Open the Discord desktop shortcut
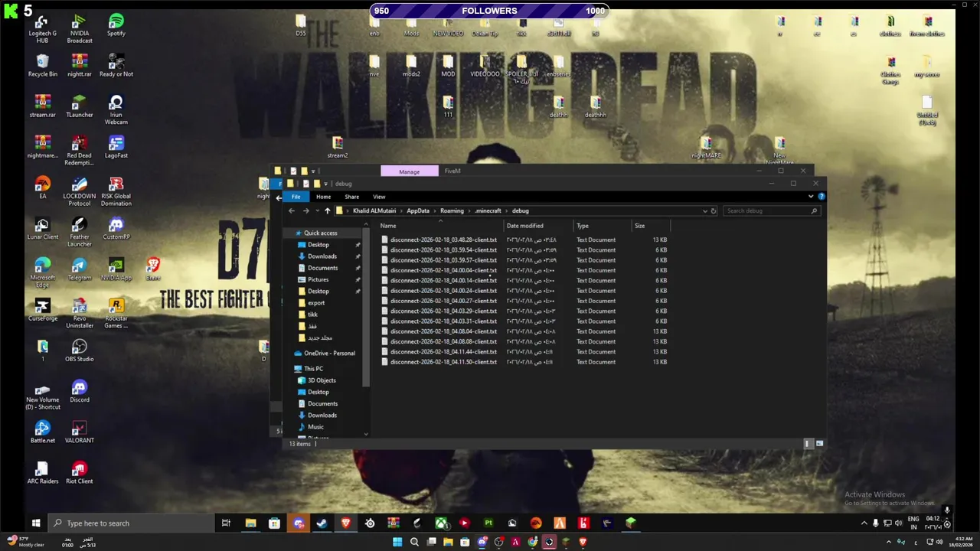 click(80, 392)
